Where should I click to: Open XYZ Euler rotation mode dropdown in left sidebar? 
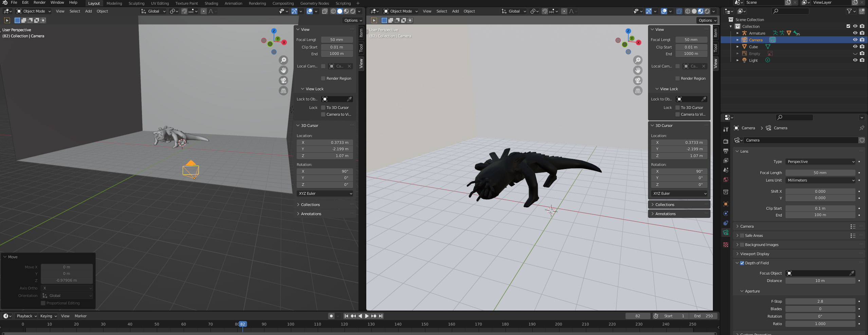325,193
